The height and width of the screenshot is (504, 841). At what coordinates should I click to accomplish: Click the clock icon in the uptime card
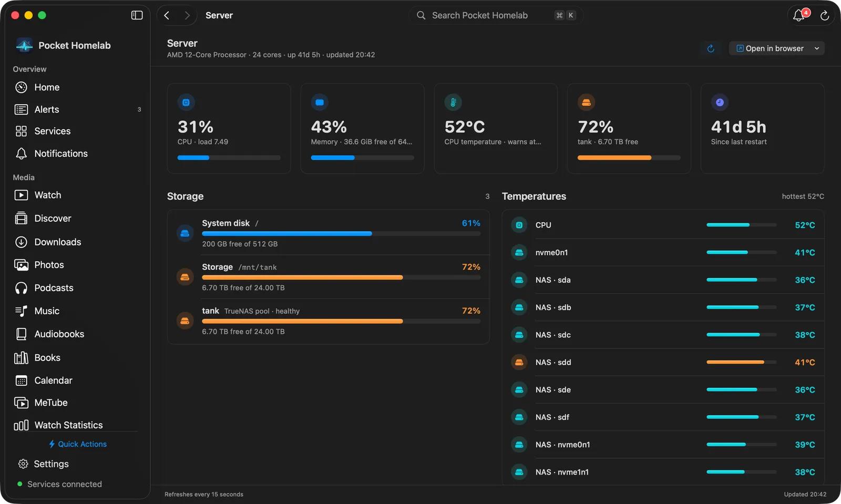coord(720,102)
